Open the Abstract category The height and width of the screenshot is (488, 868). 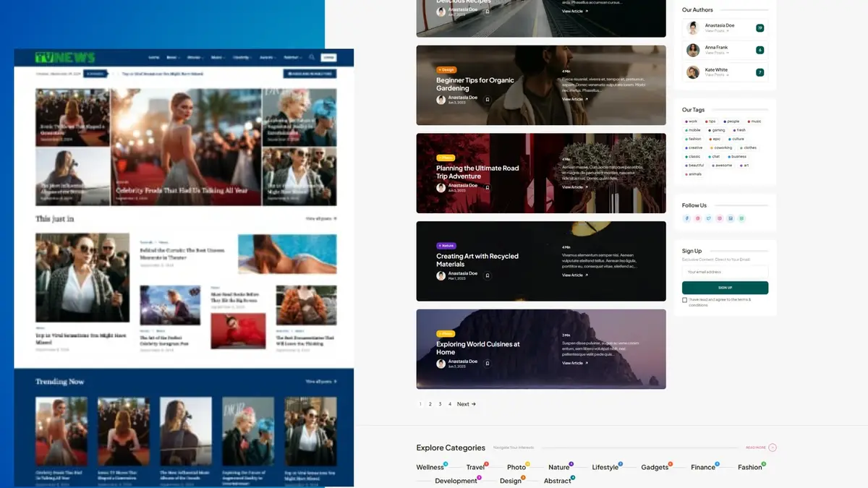[x=558, y=481]
